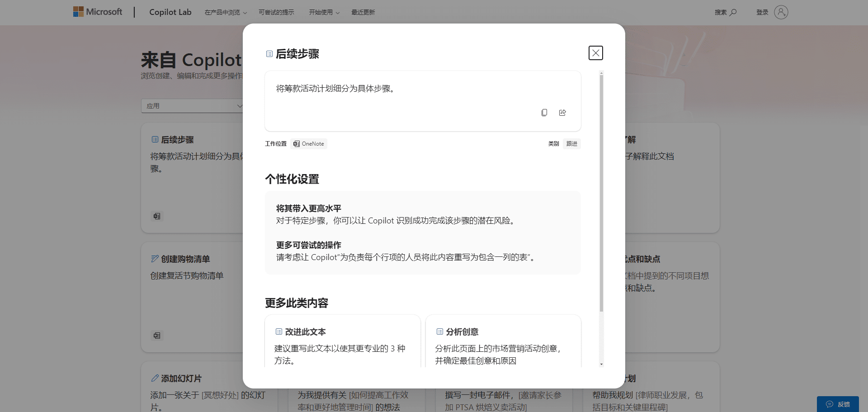Click the 反馈 feedback button
Screen dimensions: 868x412
pos(838,404)
